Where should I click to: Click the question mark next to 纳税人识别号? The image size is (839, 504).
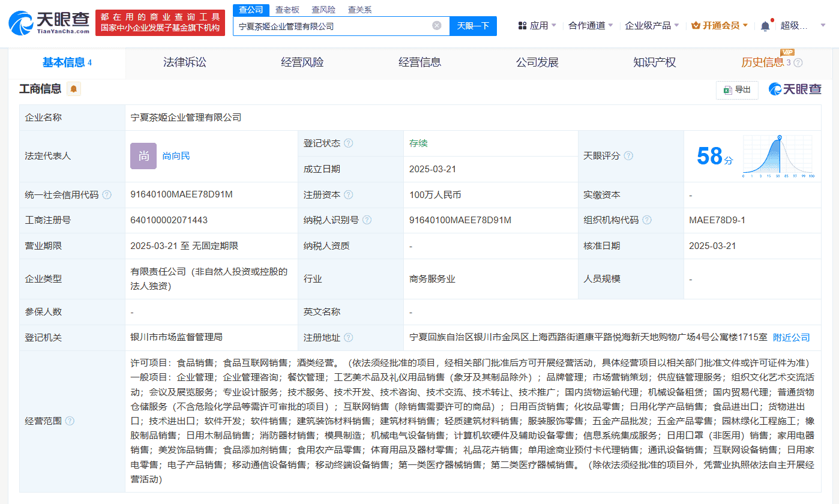pos(367,220)
